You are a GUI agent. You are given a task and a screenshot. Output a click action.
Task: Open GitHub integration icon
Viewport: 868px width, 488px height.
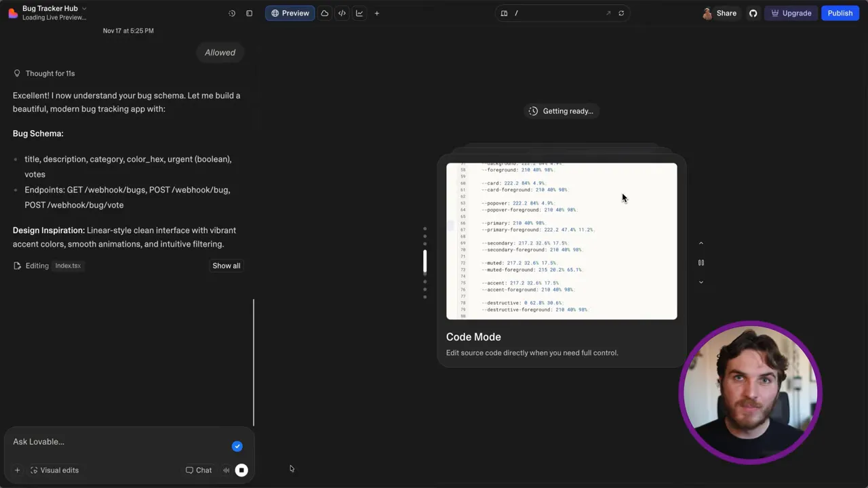pos(753,13)
